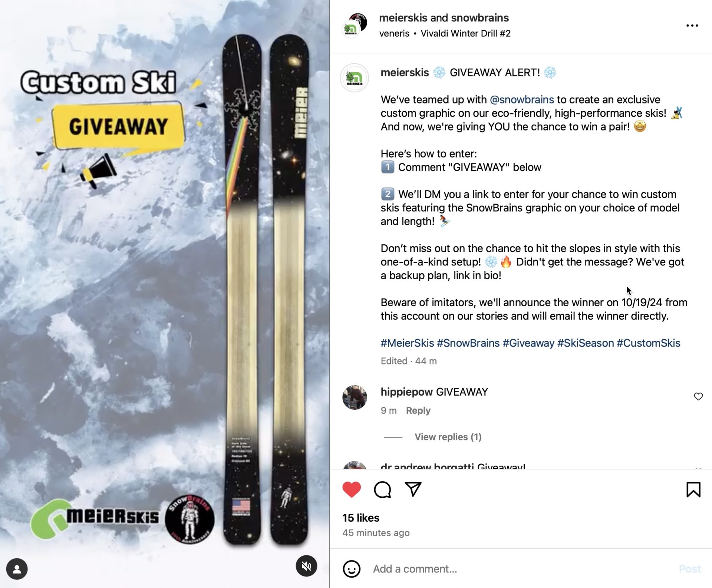
Task: Open the #CustomSkis hashtag
Action: click(648, 343)
